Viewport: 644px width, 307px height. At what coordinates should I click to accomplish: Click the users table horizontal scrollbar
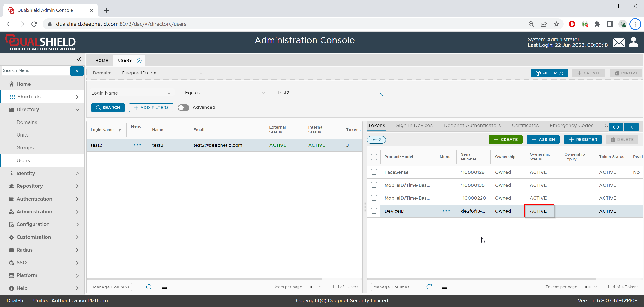204,279
